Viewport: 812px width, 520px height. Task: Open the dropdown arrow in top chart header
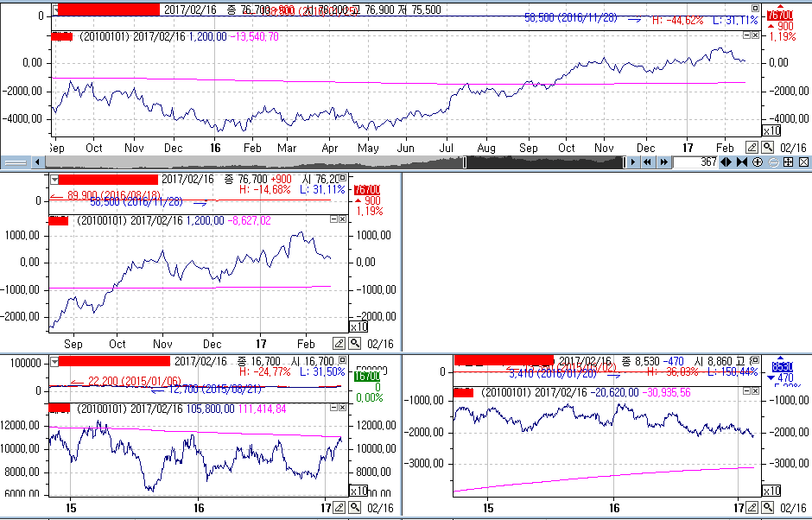[55, 10]
